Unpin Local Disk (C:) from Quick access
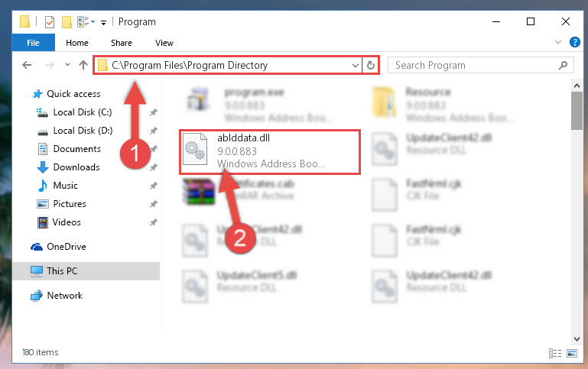The image size is (588, 369). click(154, 112)
